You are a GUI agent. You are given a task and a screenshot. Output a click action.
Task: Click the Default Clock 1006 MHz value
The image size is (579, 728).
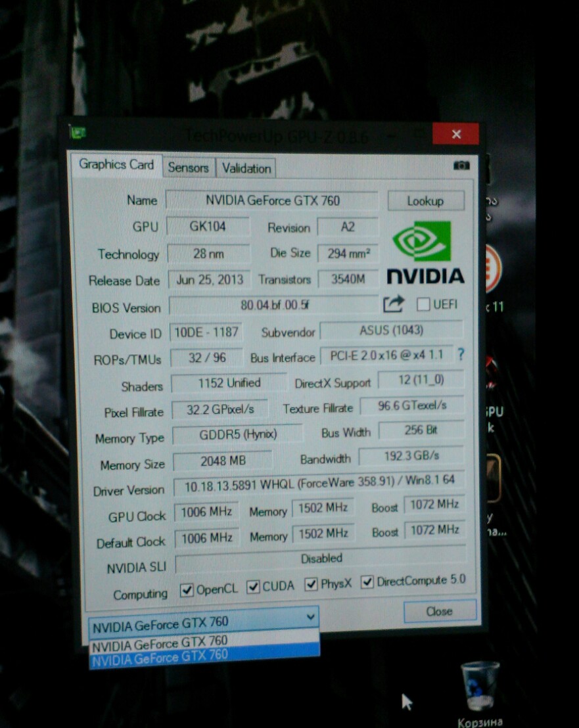(x=206, y=537)
